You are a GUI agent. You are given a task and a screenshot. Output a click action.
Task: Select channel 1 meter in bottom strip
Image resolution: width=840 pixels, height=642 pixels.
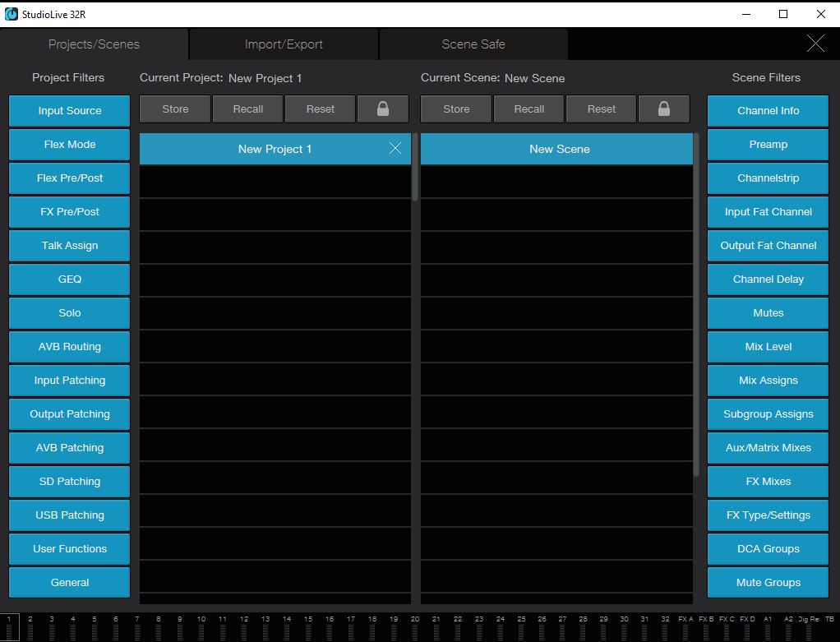(9, 627)
